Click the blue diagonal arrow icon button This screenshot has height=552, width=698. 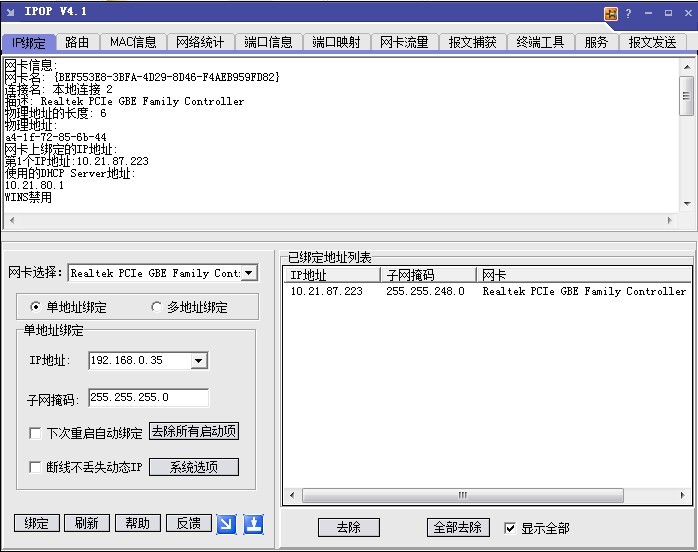pos(227,524)
